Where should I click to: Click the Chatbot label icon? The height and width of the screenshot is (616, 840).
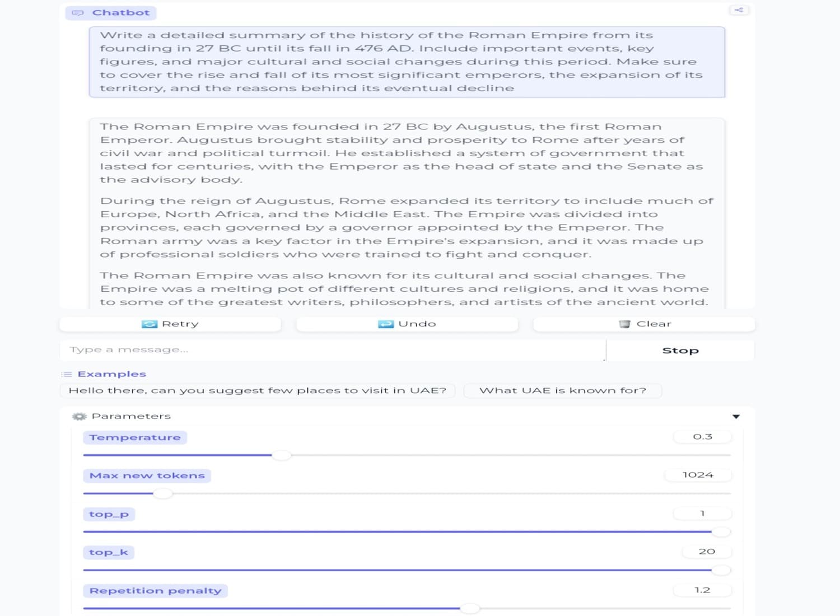(x=78, y=13)
